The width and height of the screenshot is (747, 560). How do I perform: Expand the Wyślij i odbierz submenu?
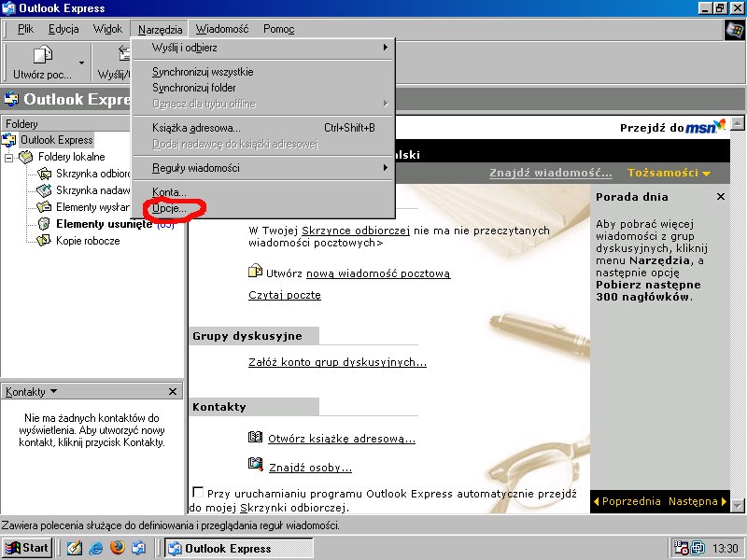click(x=263, y=48)
